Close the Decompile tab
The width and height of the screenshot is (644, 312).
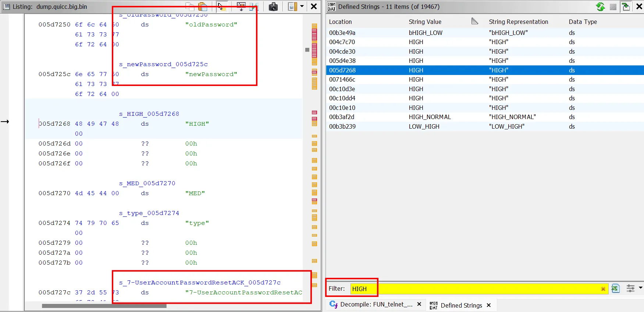[419, 305]
